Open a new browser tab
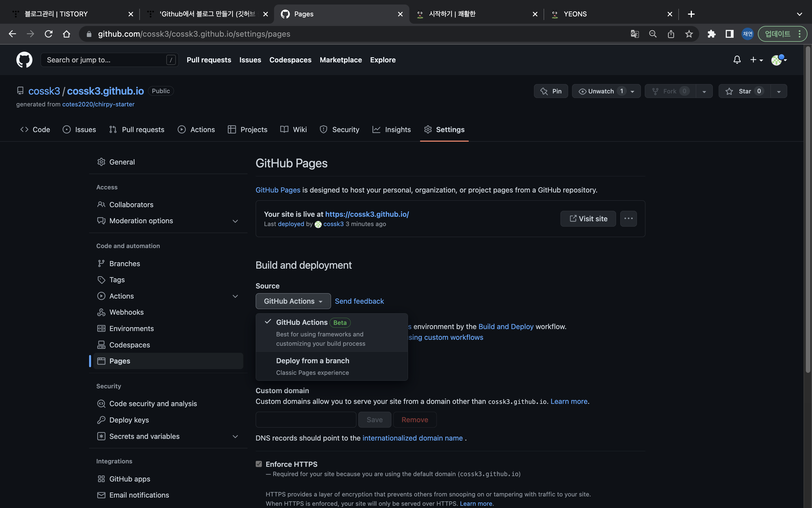 pyautogui.click(x=691, y=14)
